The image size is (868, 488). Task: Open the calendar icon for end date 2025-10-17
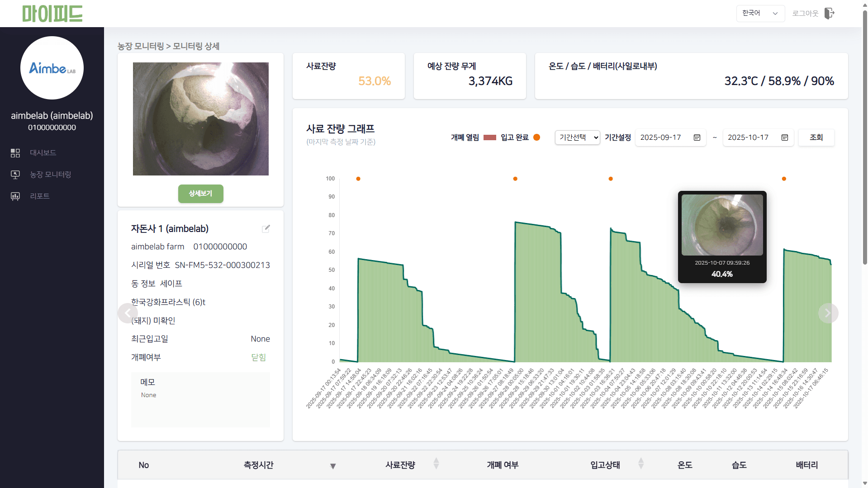(x=785, y=137)
